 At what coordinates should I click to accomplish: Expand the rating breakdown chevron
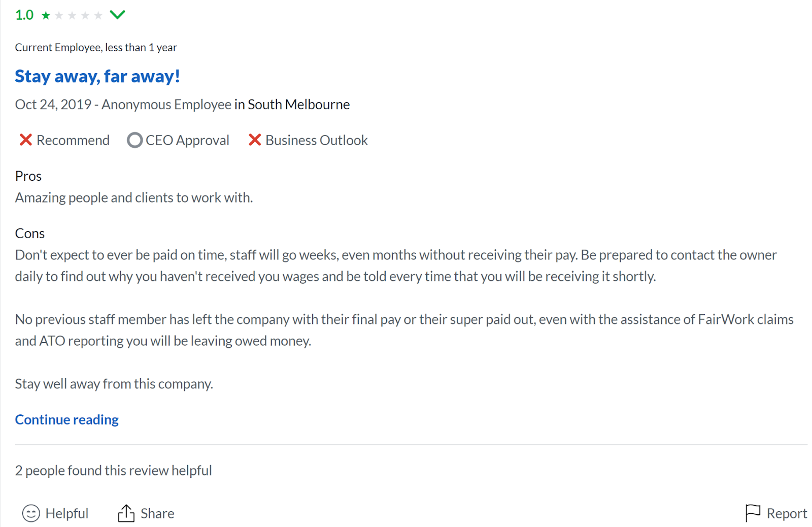point(117,15)
